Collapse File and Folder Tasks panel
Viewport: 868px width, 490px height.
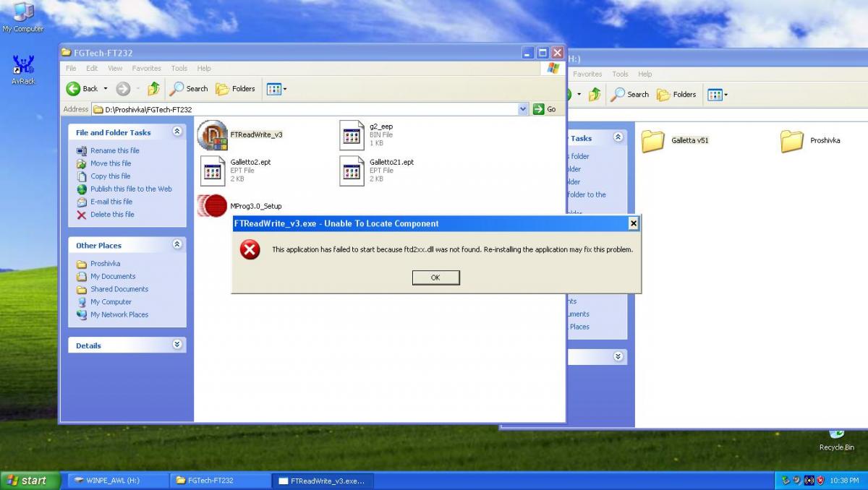177,132
